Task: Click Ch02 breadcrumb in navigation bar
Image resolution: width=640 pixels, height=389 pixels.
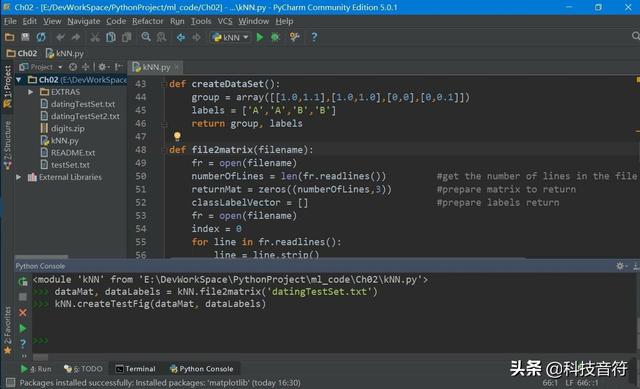Action: pyautogui.click(x=22, y=53)
